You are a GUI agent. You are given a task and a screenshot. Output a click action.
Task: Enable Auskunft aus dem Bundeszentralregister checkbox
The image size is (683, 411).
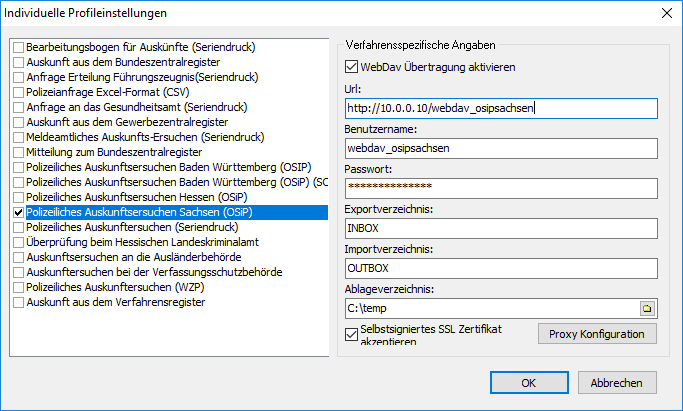[18, 62]
